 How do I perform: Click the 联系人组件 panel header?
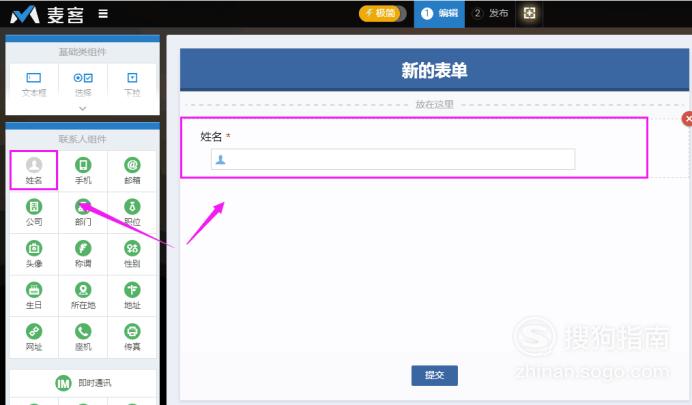(83, 139)
